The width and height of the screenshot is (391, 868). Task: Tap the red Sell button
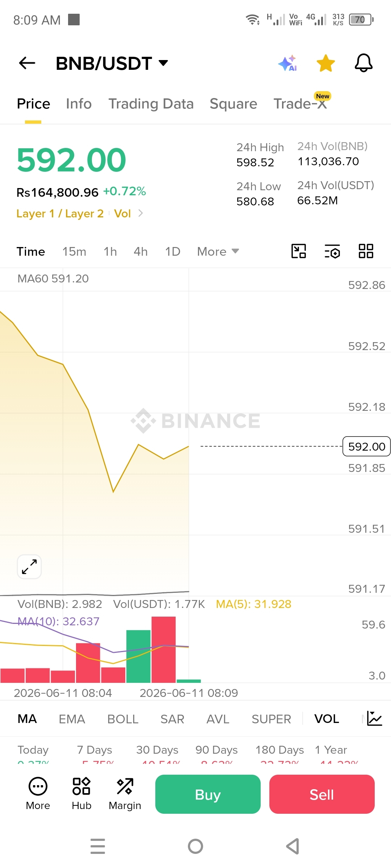(322, 794)
